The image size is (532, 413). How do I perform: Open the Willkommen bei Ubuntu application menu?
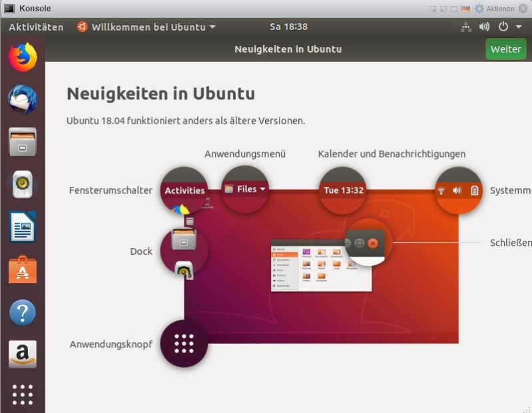pos(146,27)
